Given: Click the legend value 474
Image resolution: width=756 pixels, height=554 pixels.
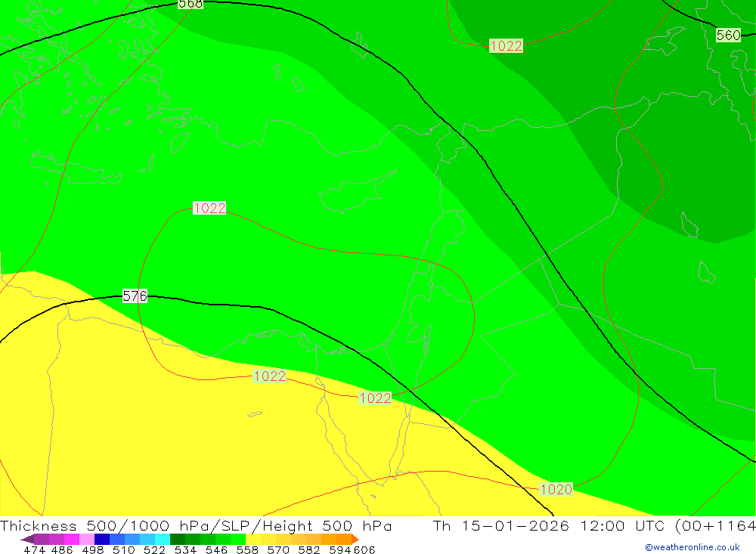Looking at the screenshot, I should point(34,549).
